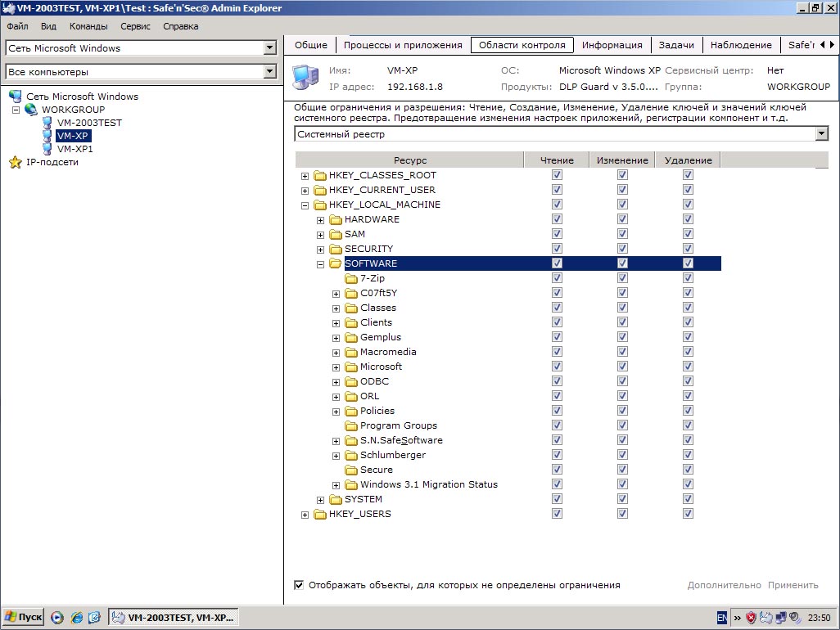Click the red shield tray icon
Image resolution: width=840 pixels, height=630 pixels.
pos(751,618)
